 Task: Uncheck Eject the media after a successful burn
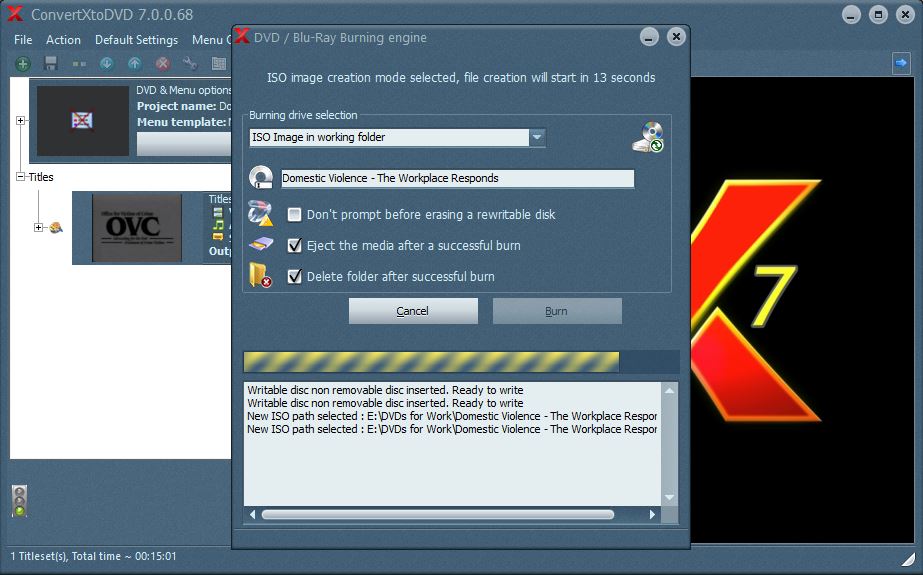[x=294, y=245]
